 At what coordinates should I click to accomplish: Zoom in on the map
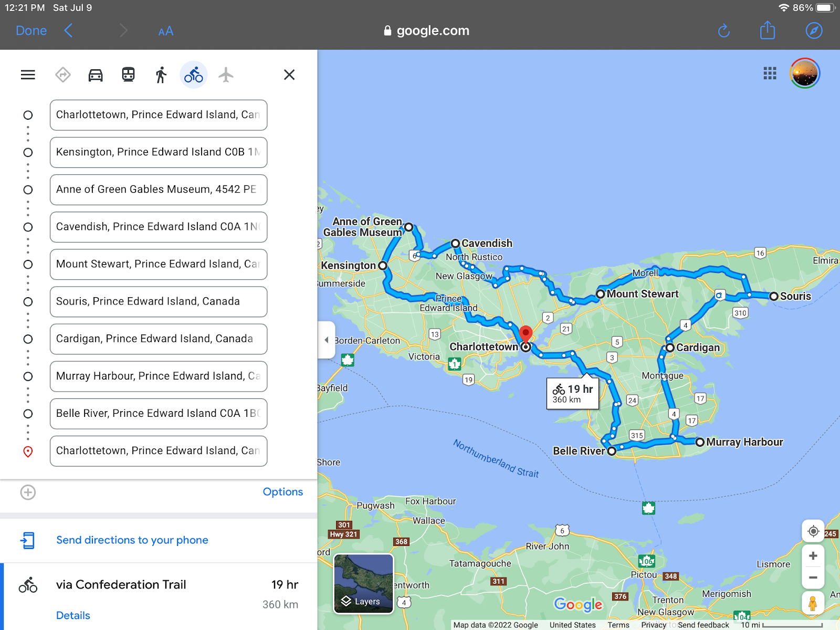pyautogui.click(x=813, y=556)
